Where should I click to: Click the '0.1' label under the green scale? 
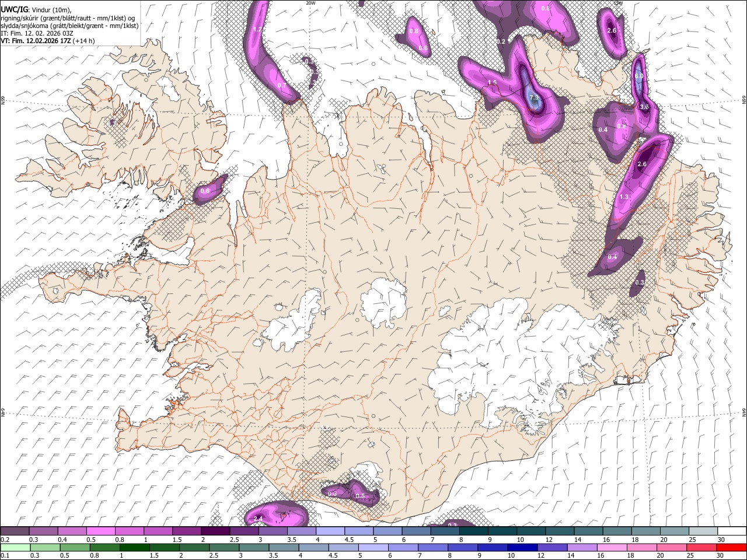tap(5, 555)
